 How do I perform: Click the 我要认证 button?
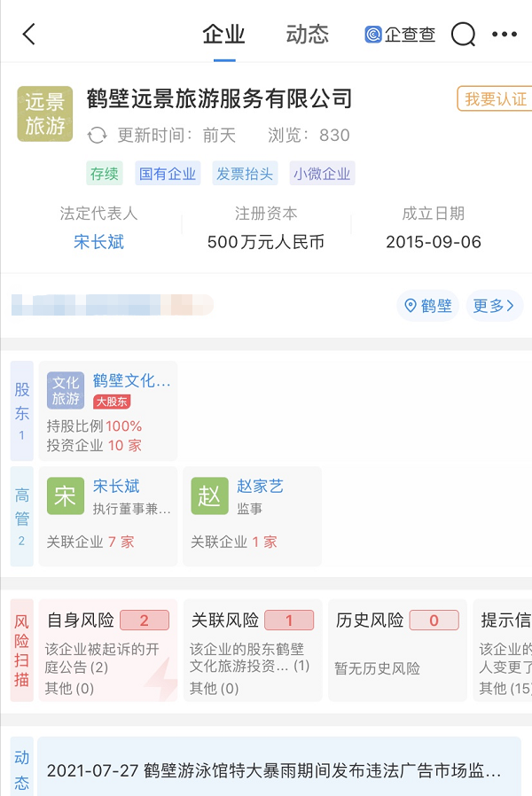click(495, 98)
